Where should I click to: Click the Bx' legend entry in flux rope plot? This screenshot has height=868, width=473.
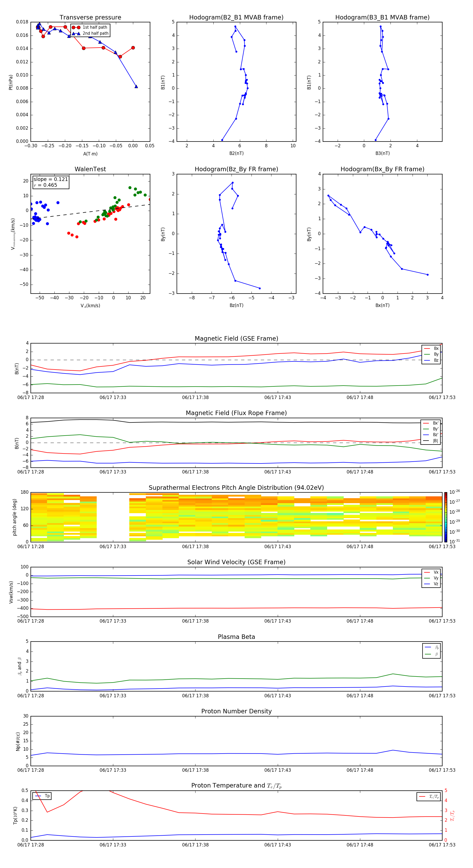[431, 423]
